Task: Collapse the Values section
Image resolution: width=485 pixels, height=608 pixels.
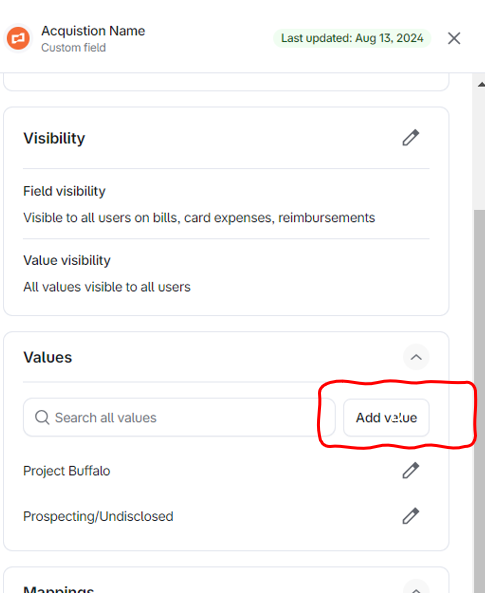Action: (x=416, y=357)
